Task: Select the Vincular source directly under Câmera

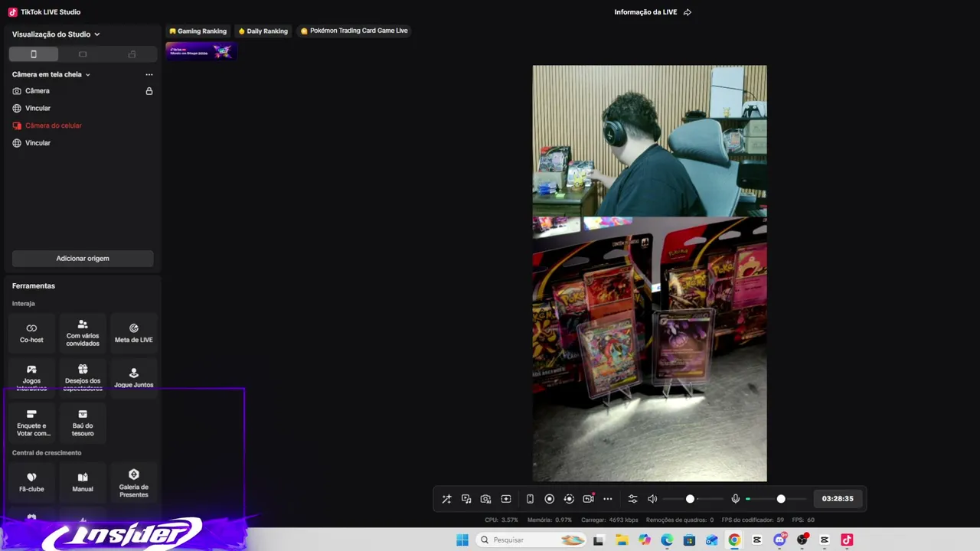Action: coord(83,109)
